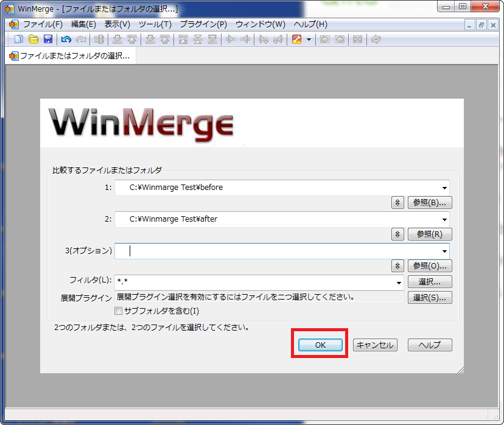Click the First Difference icon
The image size is (504, 425).
[183, 39]
